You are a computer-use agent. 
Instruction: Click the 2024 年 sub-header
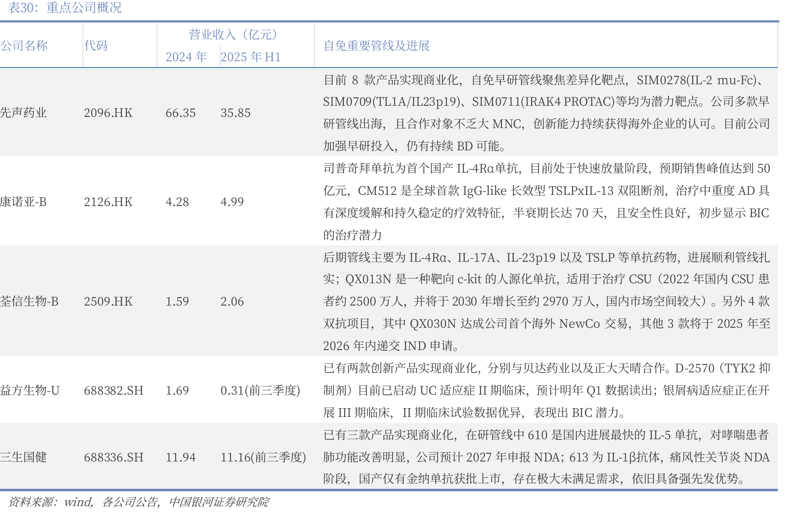tap(186, 57)
